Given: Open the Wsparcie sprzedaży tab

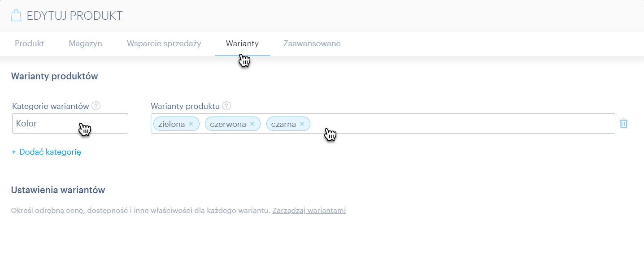Looking at the screenshot, I should (x=164, y=43).
